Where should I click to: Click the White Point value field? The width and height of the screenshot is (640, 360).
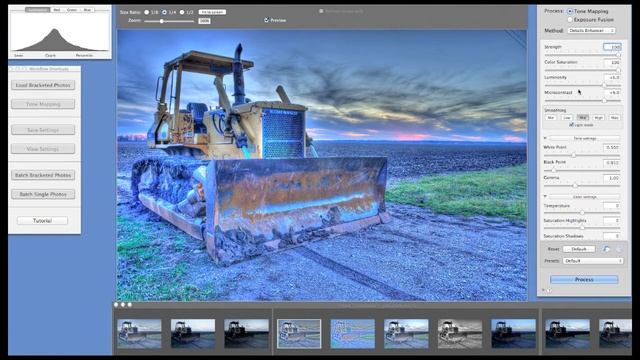(x=612, y=147)
